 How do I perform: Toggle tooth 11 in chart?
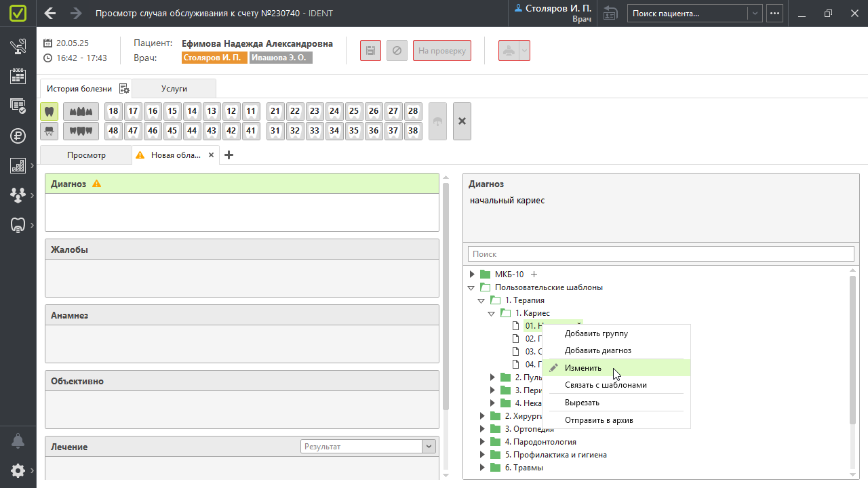[x=251, y=112]
